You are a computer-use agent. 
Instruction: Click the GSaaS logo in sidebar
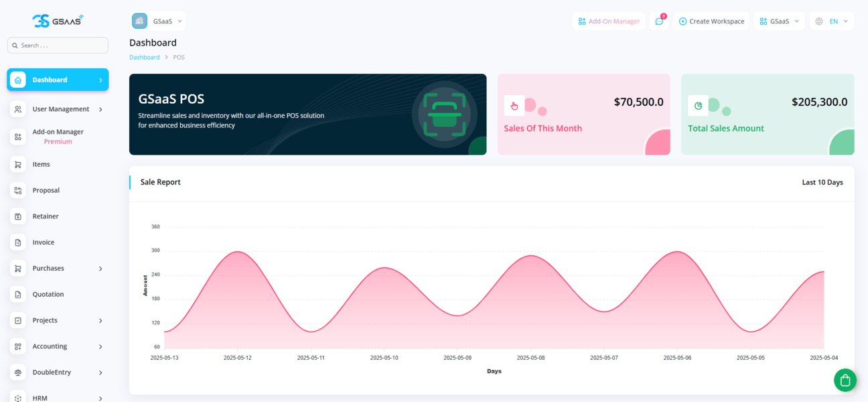tap(58, 21)
